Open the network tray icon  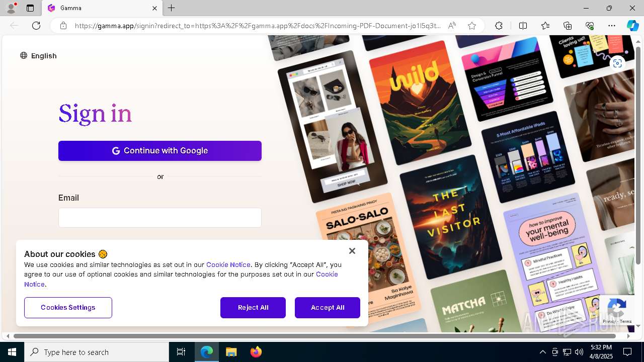567,352
